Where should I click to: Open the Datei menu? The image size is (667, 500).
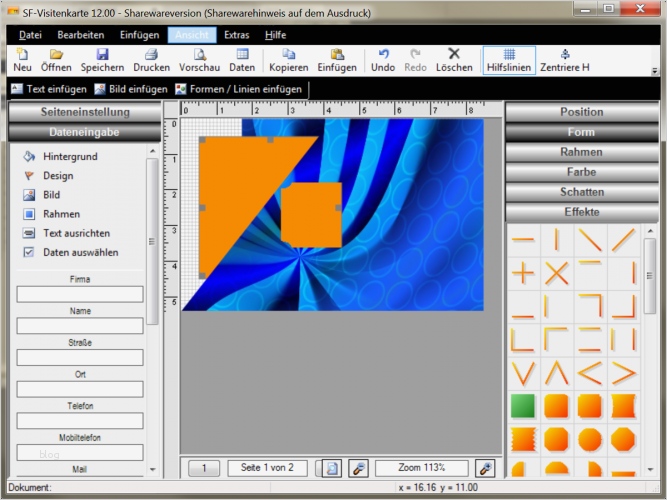click(30, 35)
